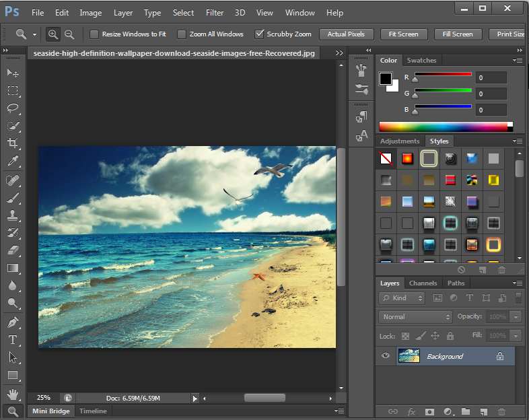This screenshot has width=529, height=420.
Task: Select the Pen tool
Action: [13, 322]
